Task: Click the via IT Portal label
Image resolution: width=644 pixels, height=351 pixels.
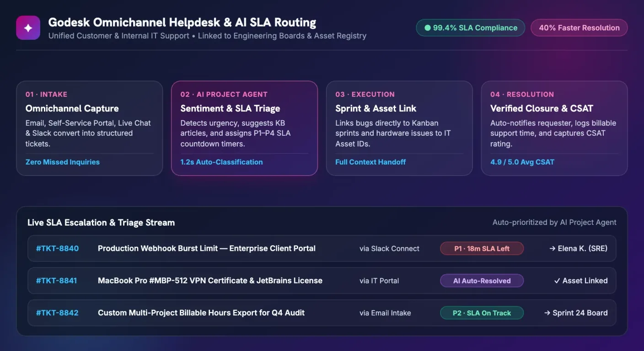Action: (x=379, y=281)
